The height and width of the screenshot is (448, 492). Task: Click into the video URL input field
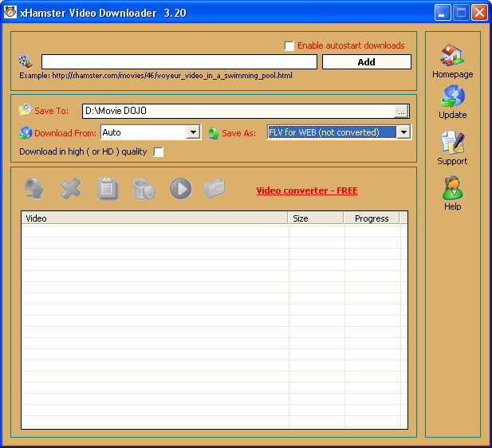[x=179, y=62]
